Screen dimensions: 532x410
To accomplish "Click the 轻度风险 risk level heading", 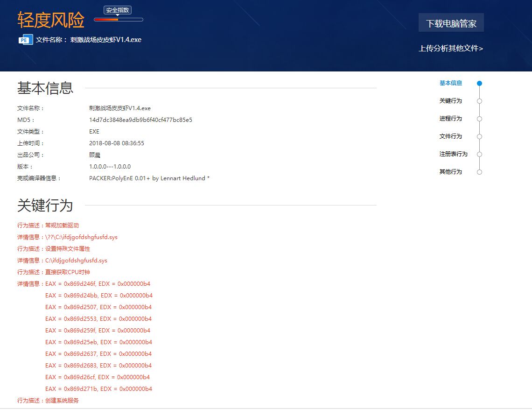I will coord(51,20).
